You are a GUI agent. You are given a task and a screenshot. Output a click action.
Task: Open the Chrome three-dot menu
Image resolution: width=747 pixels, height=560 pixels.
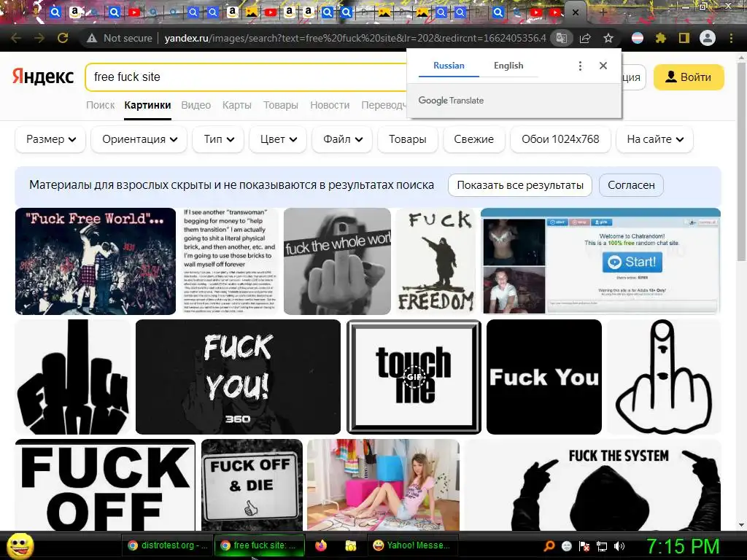(731, 38)
